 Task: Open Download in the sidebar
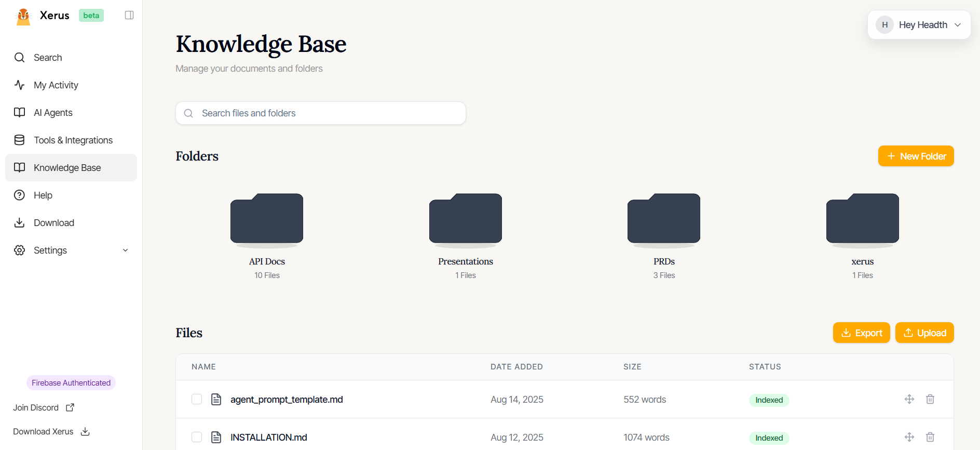tap(71, 223)
